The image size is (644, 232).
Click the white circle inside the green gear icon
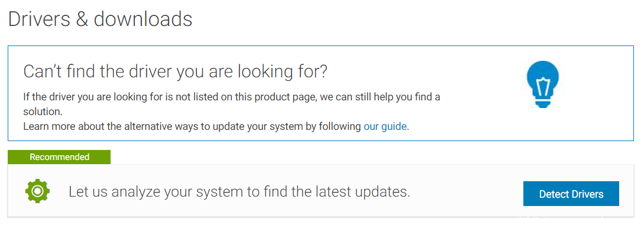(x=37, y=191)
